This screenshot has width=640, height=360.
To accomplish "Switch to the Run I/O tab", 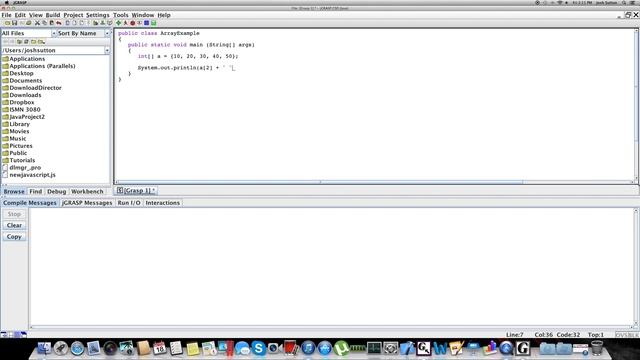I will tap(129, 203).
